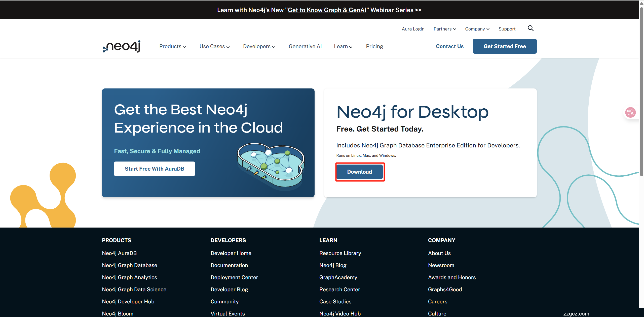Viewport: 644px width, 317px height.
Task: Open the Contact Us link
Action: point(449,46)
